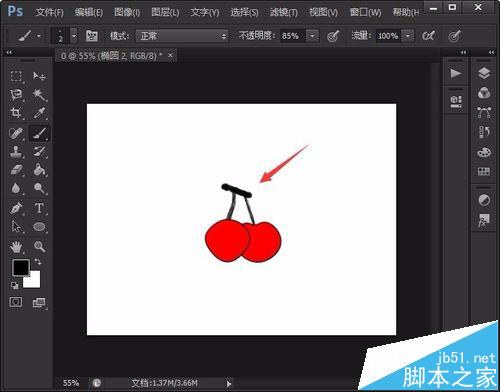Open the brush size preset dropdown
The width and height of the screenshot is (500, 392).
74,35
